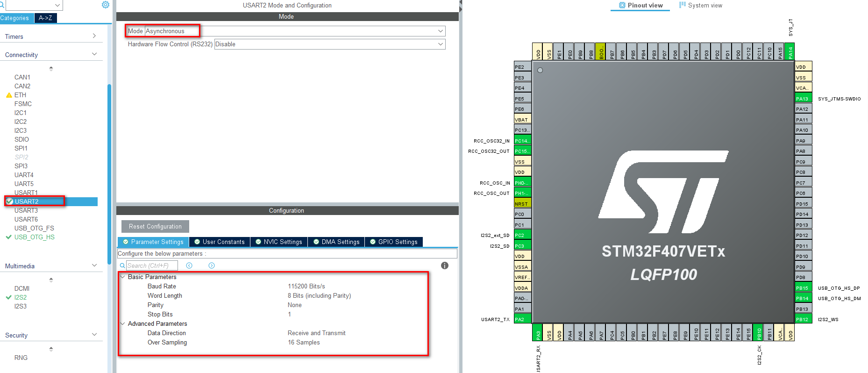Select DCMI under Multimedia

(x=22, y=288)
